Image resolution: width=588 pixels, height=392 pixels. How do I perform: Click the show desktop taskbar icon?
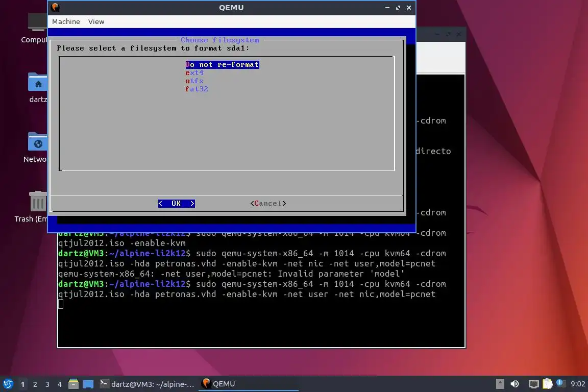click(88, 384)
